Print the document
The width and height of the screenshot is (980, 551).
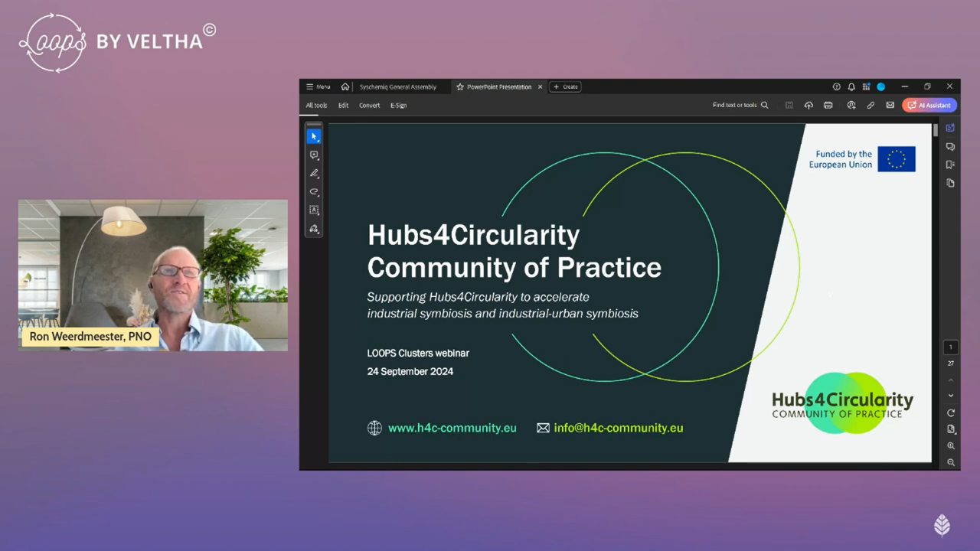tap(828, 105)
